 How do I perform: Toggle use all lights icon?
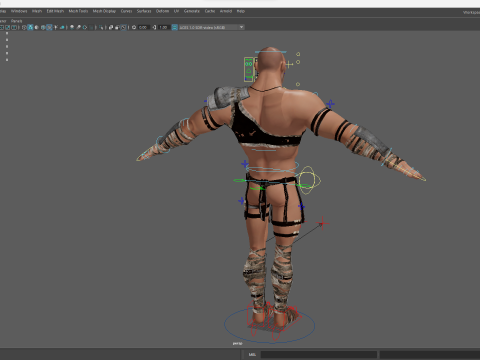56,27
